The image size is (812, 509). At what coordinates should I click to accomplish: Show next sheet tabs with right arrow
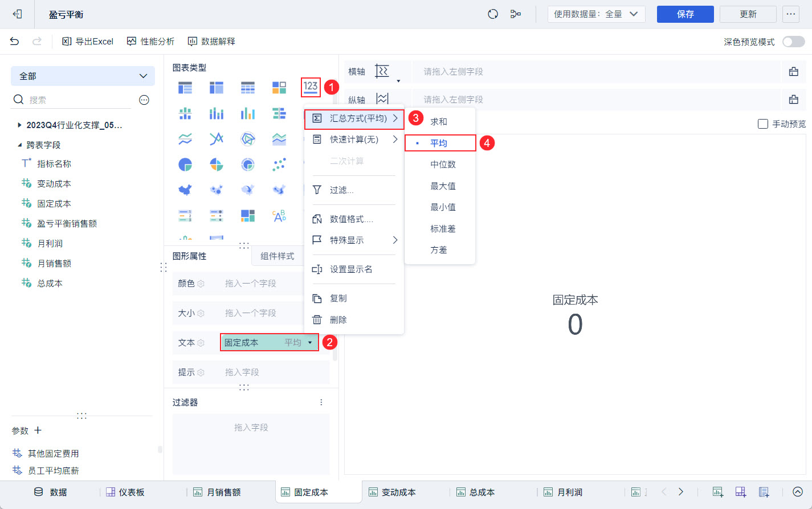tap(680, 492)
